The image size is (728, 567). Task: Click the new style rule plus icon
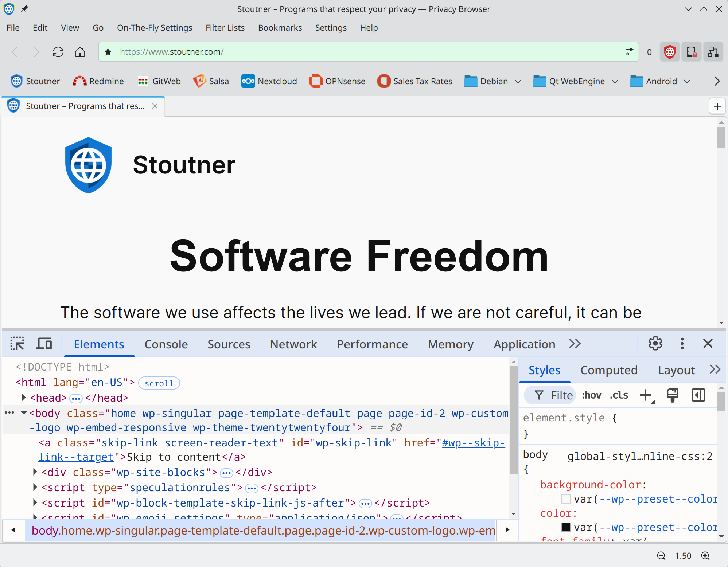(x=646, y=395)
